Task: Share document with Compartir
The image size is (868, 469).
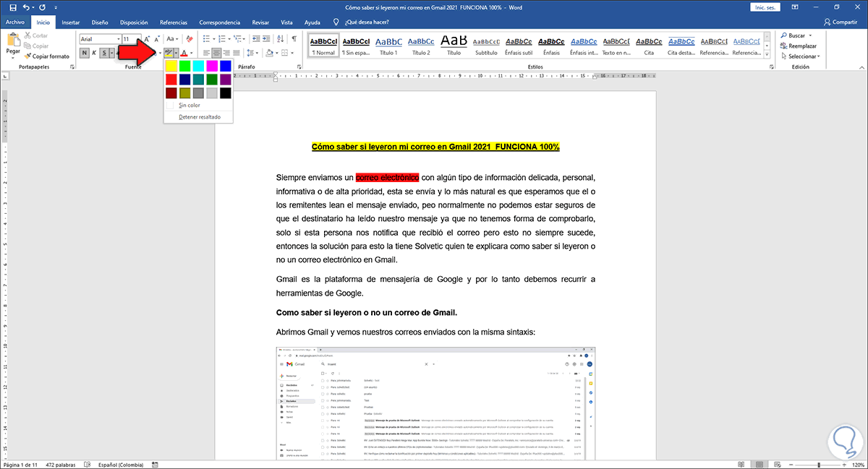Action: 840,22
